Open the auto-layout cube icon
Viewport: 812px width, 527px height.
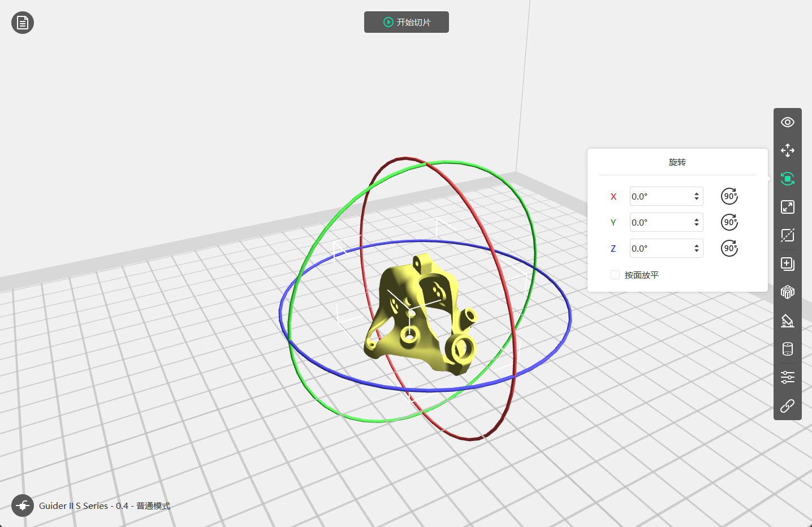pos(788,292)
